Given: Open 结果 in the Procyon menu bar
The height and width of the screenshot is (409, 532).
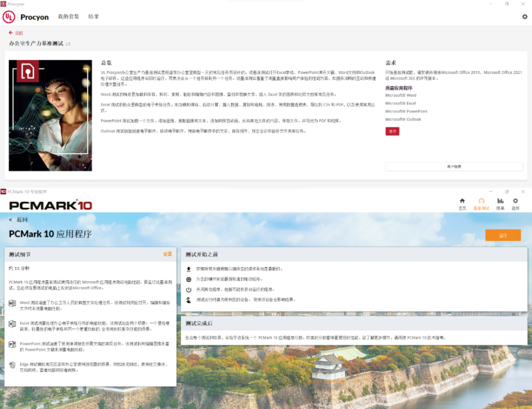Looking at the screenshot, I should click(x=94, y=17).
